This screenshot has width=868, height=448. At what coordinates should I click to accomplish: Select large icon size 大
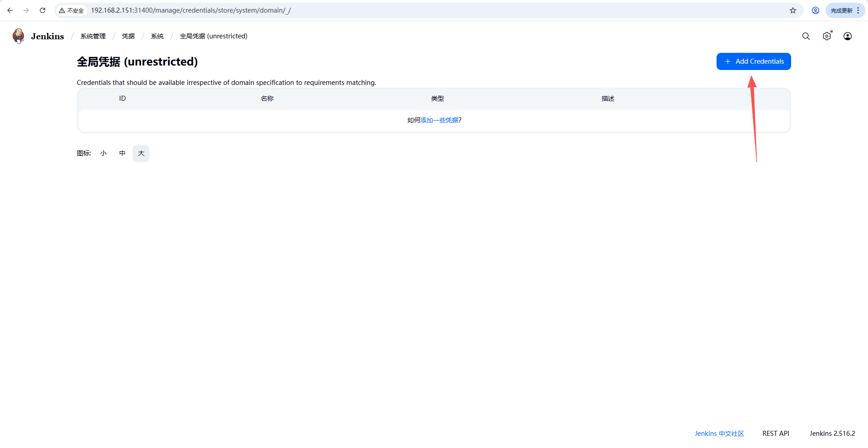pos(141,154)
